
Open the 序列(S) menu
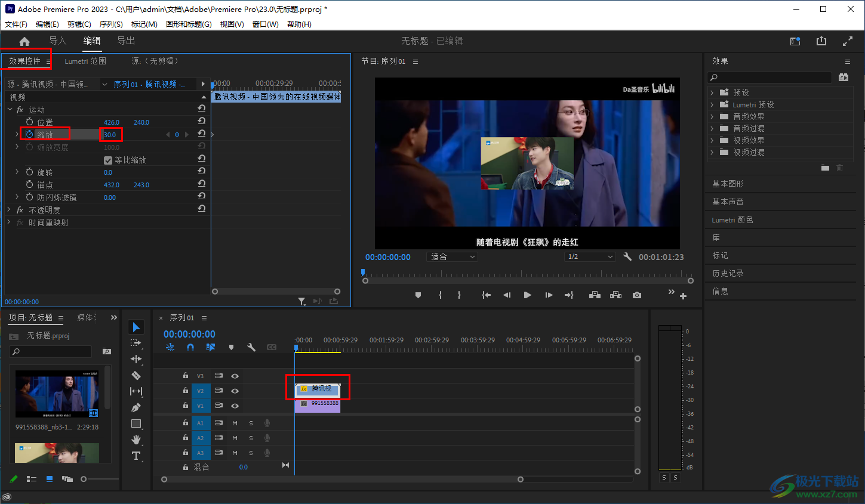tap(111, 24)
